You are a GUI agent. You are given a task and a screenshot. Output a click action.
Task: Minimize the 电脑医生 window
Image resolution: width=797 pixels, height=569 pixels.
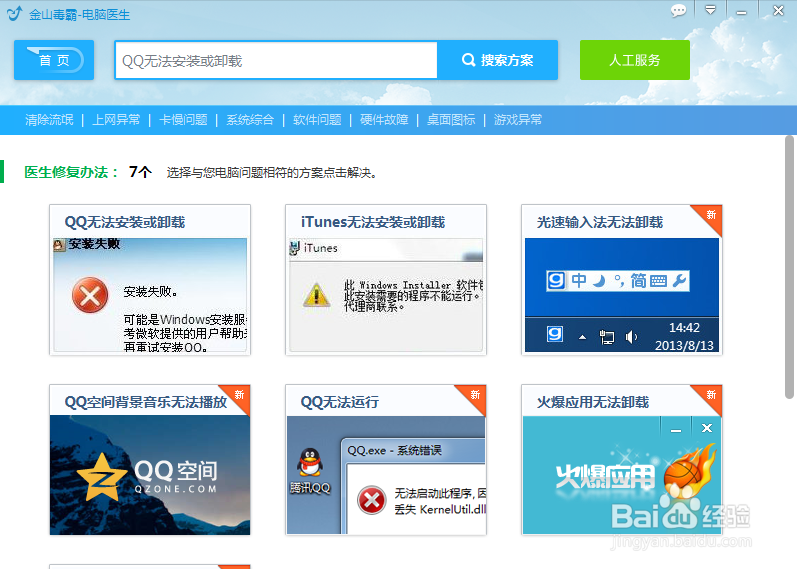pyautogui.click(x=742, y=12)
